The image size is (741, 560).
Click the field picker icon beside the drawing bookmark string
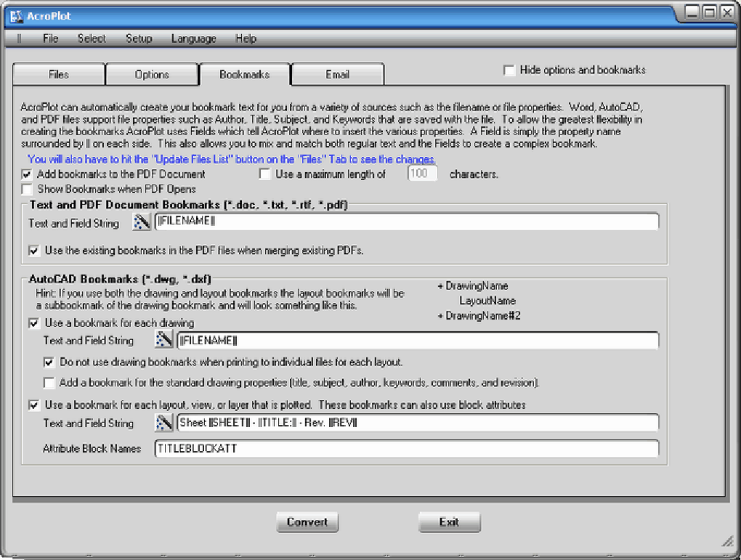click(163, 339)
